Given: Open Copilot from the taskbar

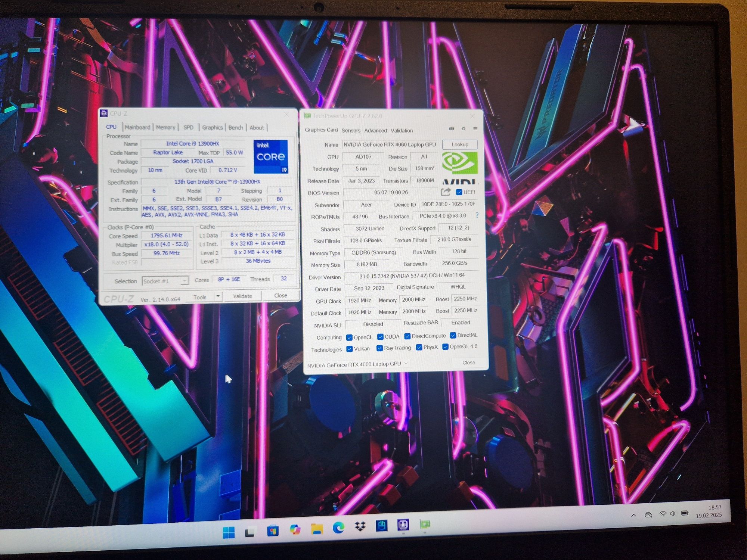Looking at the screenshot, I should click(295, 529).
